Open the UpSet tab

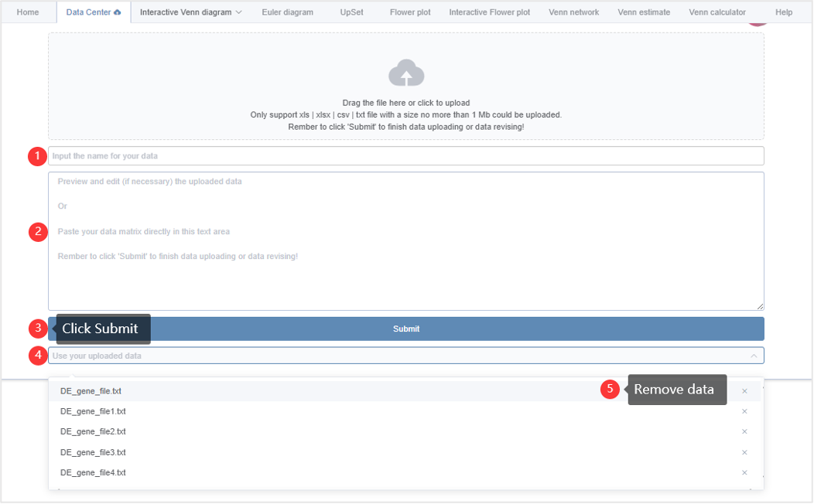pyautogui.click(x=351, y=12)
